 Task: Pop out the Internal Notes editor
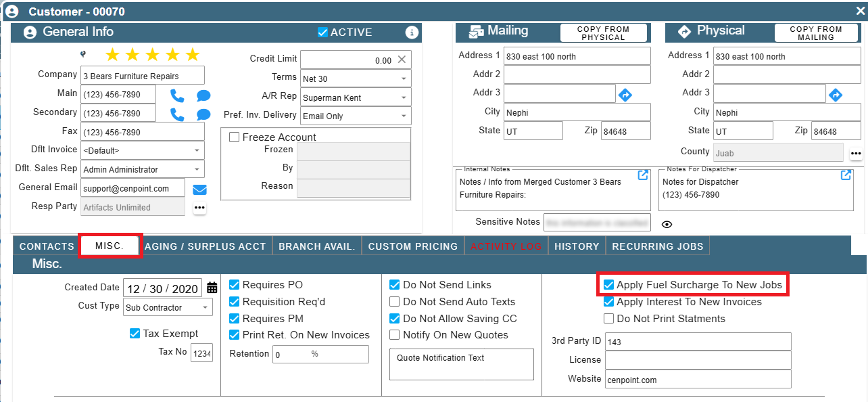coord(644,175)
